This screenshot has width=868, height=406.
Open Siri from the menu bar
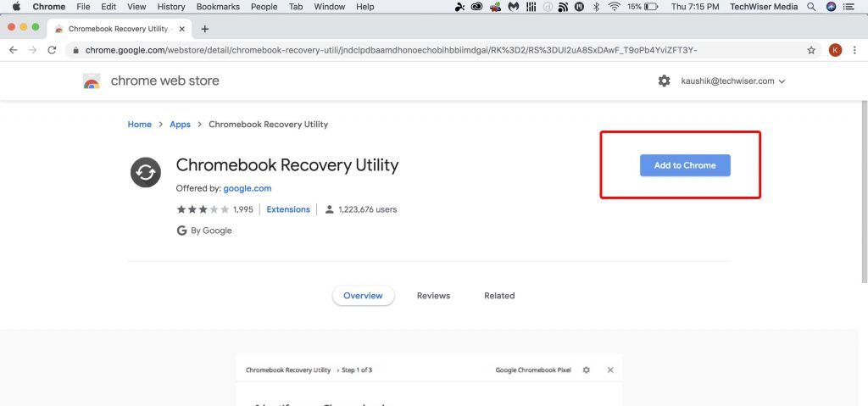pyautogui.click(x=831, y=7)
